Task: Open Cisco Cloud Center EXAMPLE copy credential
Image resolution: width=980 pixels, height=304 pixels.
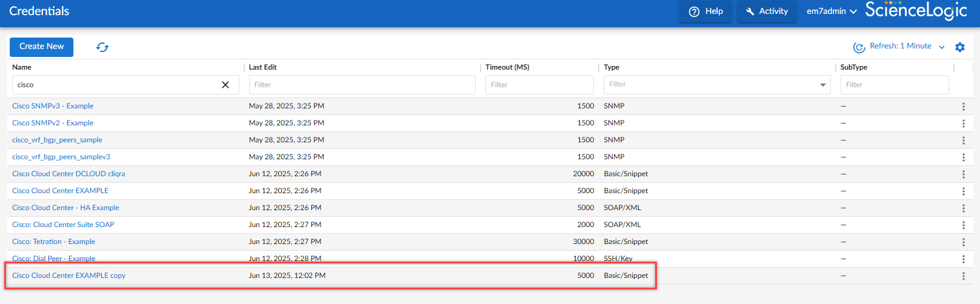Action: (68, 276)
